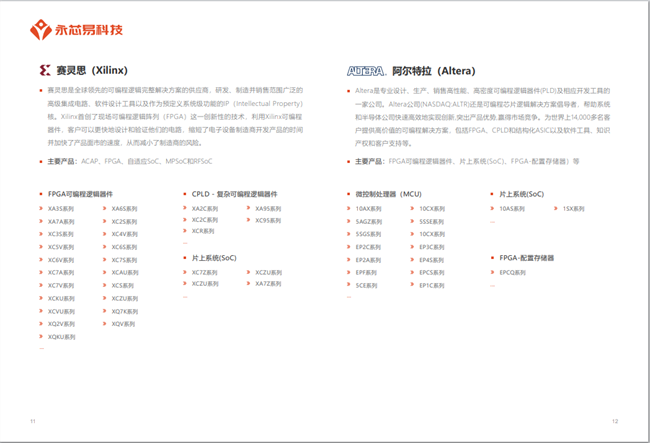Click the arrow icon beside EPCQ系列
The image size is (650, 443).
(x=494, y=272)
